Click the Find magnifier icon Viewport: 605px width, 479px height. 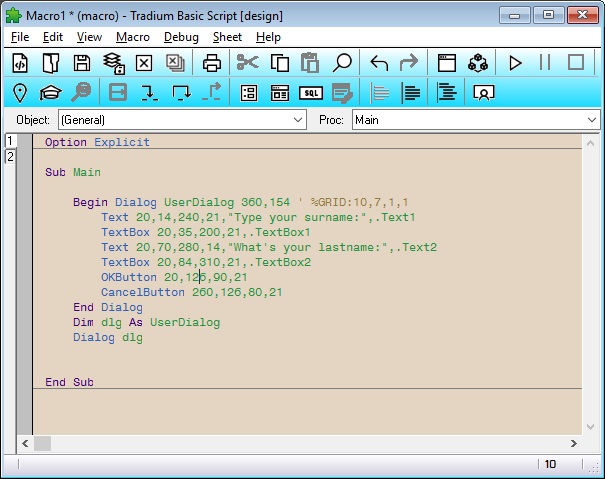point(342,63)
